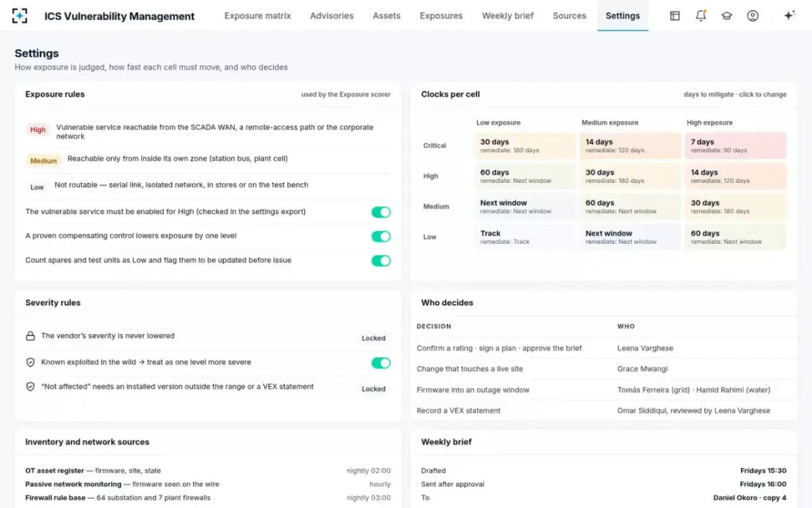This screenshot has width=812, height=508.
Task: Change Low severity High exposure 60 days cell
Action: tap(736, 237)
